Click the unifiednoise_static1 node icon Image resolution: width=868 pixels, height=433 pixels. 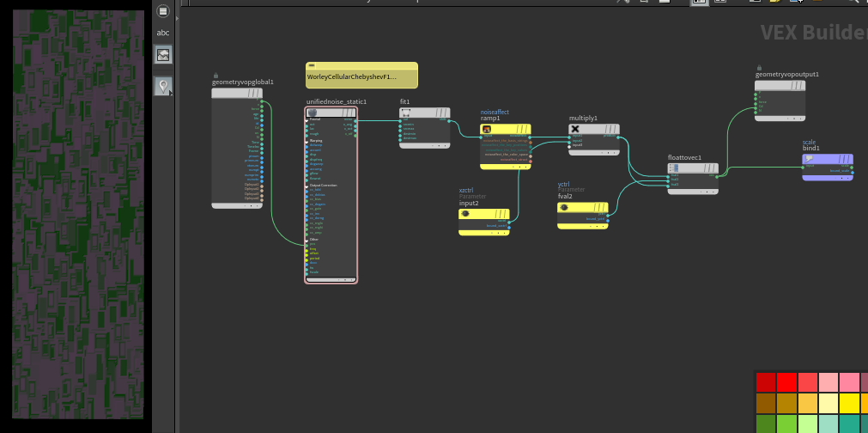pyautogui.click(x=313, y=113)
